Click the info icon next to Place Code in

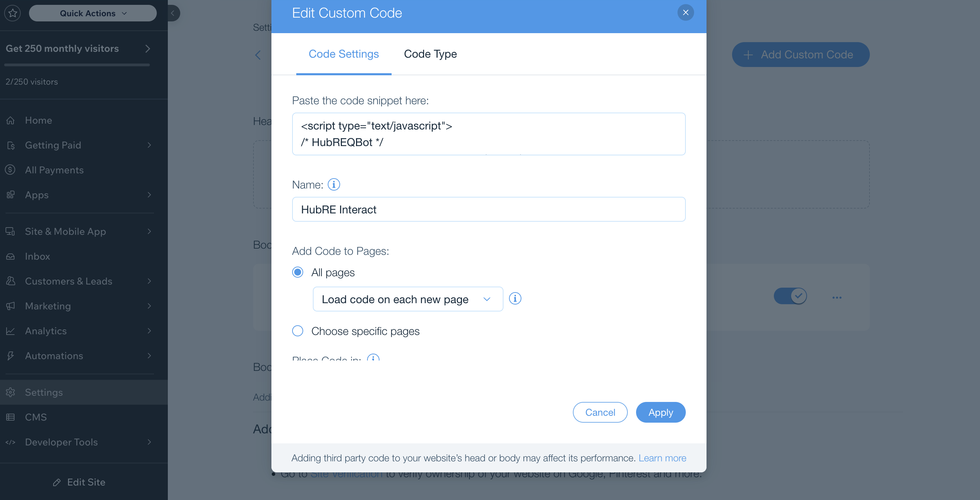373,358
